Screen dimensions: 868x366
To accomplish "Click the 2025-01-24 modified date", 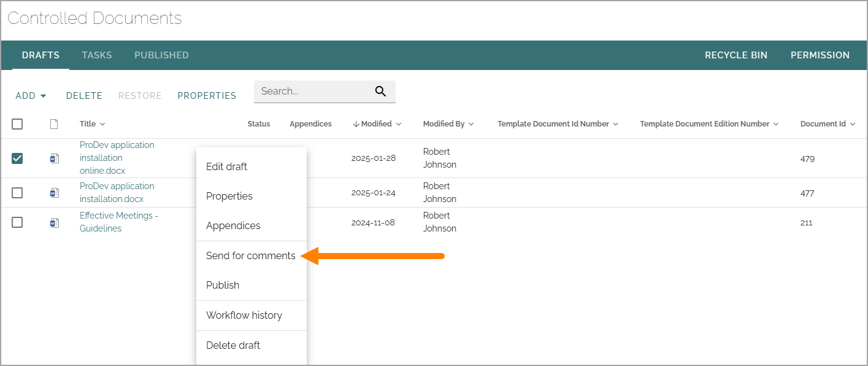I will [x=374, y=193].
